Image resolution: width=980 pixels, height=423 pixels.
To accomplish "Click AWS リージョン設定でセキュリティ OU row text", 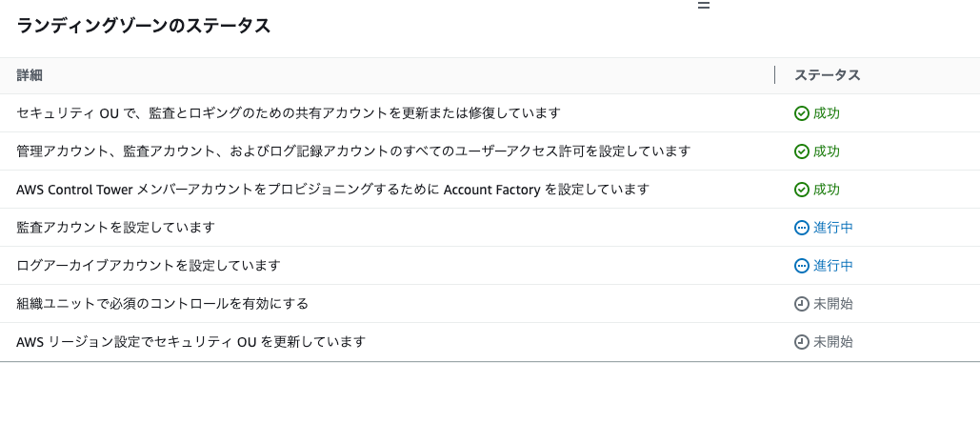I will click(190, 342).
